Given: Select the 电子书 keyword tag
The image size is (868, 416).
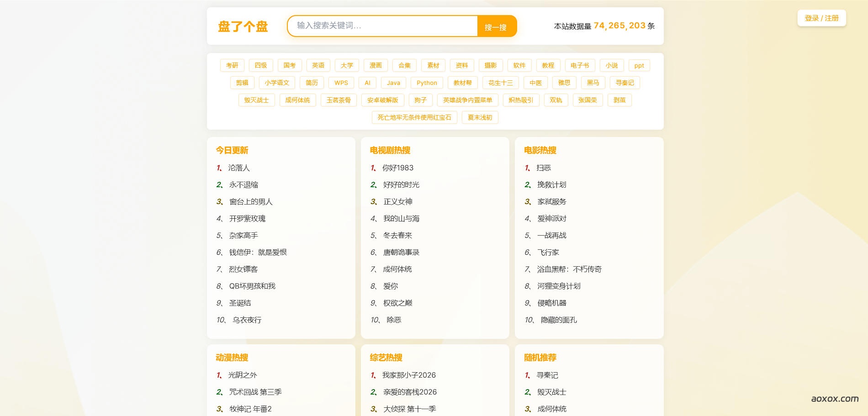Looking at the screenshot, I should tap(579, 65).
